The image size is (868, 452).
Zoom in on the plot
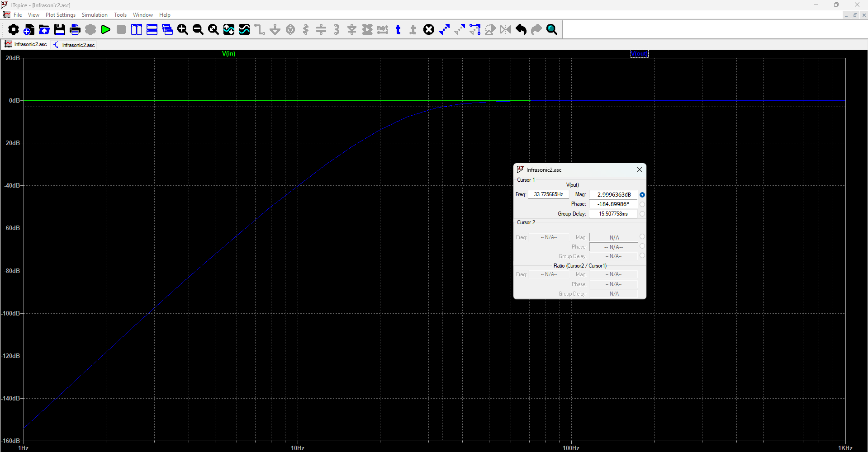click(x=182, y=29)
